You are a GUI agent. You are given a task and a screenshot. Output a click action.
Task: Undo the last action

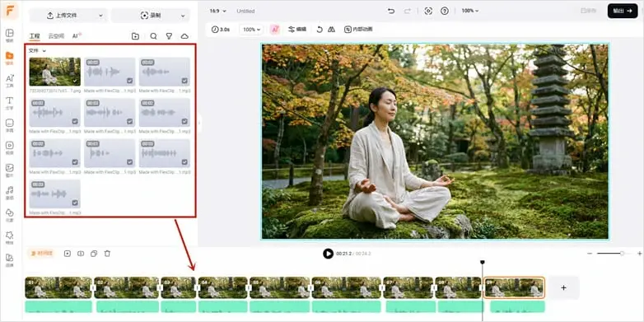(391, 11)
